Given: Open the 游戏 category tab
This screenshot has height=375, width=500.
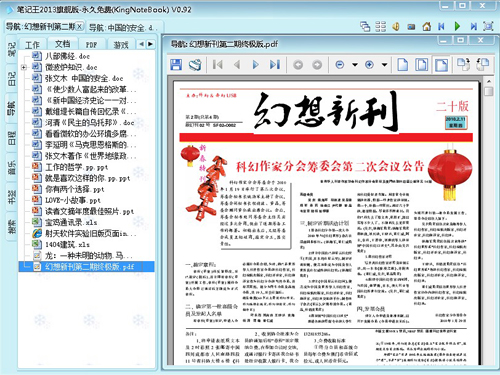Looking at the screenshot, I should (121, 45).
